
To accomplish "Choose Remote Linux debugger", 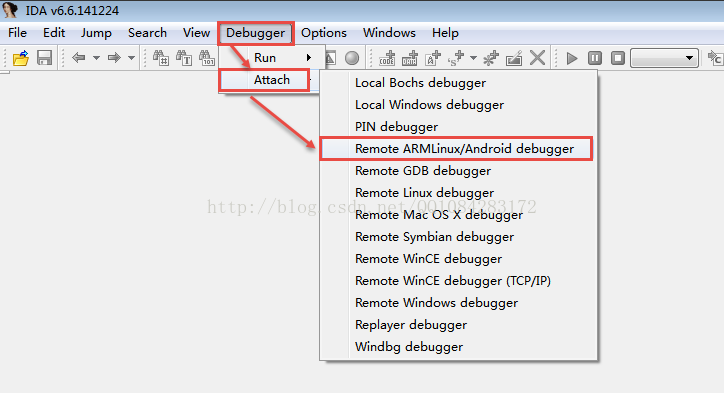I will click(458, 193).
